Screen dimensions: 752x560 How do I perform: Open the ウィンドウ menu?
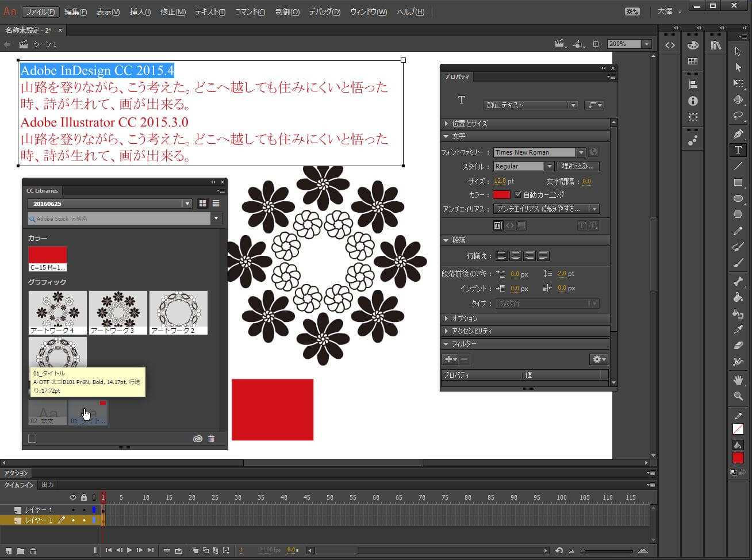369,11
